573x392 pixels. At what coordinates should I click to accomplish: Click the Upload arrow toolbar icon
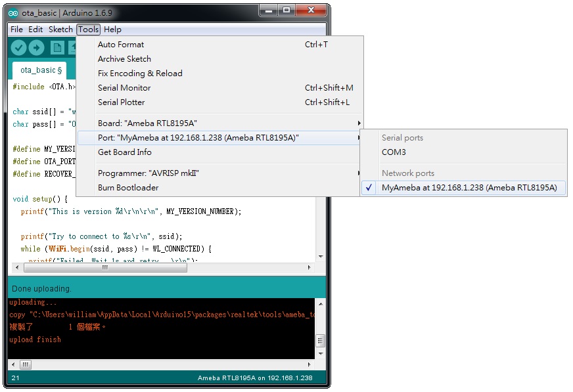click(37, 47)
